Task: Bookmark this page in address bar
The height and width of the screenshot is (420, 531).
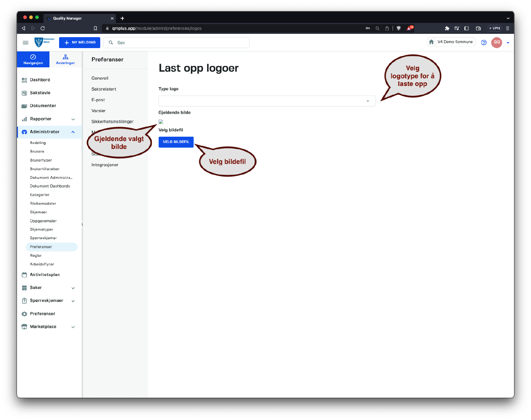Action: click(x=95, y=28)
